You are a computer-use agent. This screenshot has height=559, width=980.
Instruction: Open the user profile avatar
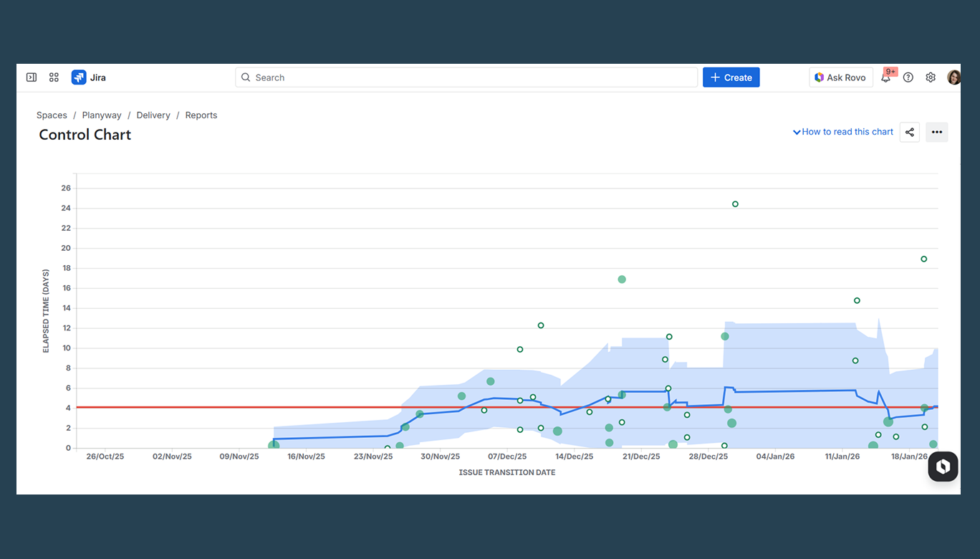click(953, 77)
